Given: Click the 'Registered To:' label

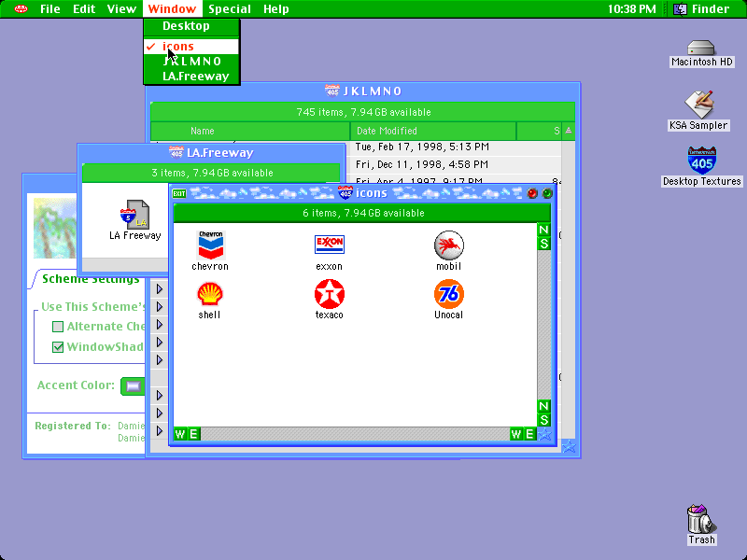Looking at the screenshot, I should 73,426.
